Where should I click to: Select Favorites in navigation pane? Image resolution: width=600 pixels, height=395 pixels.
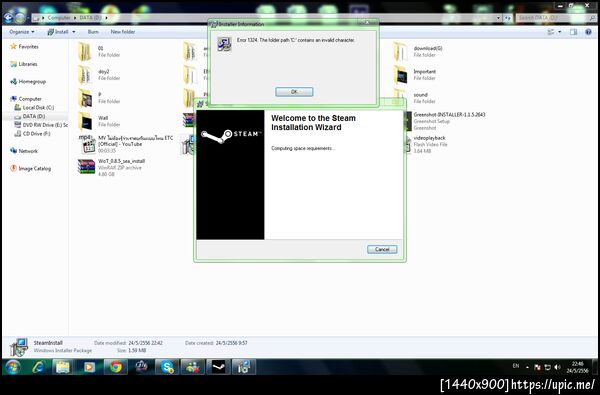pos(24,47)
